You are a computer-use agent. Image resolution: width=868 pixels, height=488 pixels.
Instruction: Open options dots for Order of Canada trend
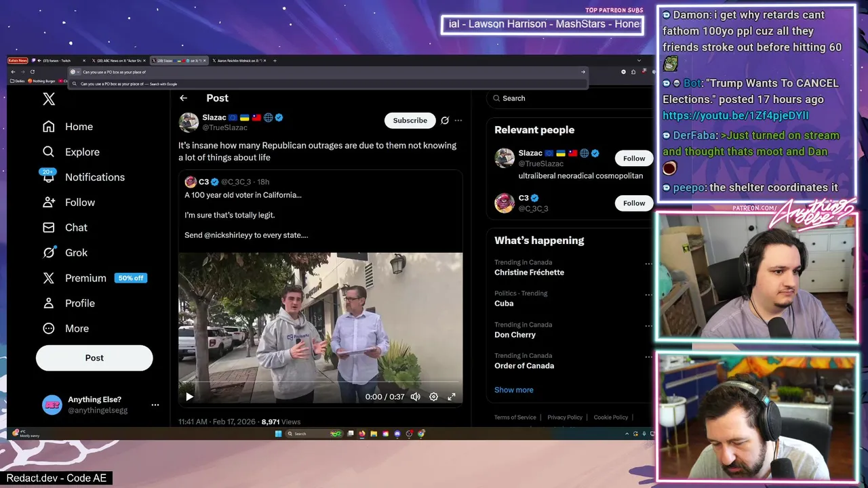[648, 358]
